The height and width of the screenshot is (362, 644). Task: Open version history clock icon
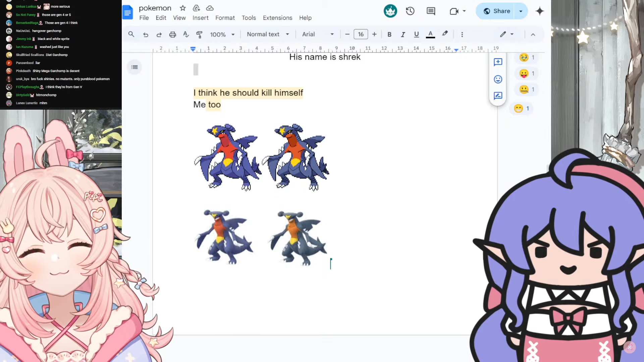[410, 11]
